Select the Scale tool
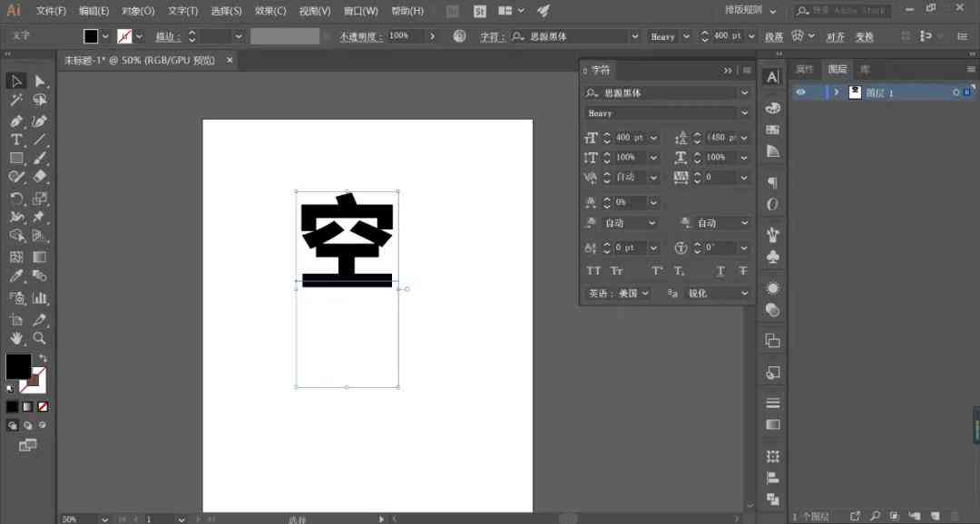 point(39,199)
